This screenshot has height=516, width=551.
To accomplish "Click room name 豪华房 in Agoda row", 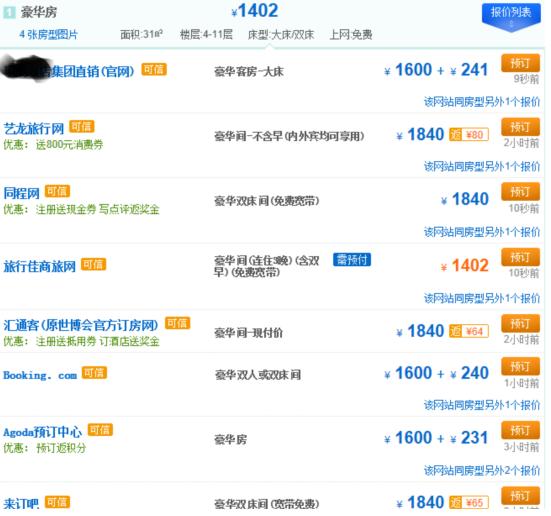I will point(231,439).
